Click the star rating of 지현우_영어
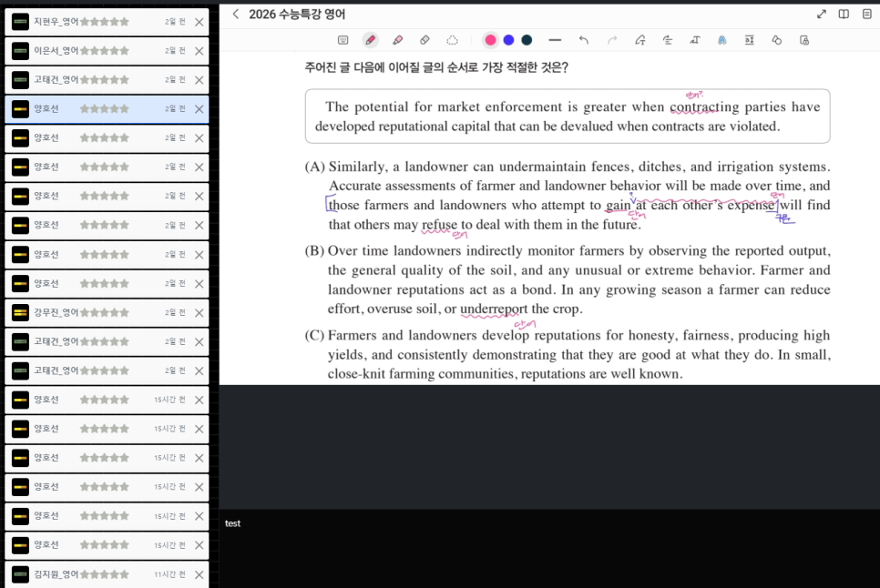 pos(105,21)
